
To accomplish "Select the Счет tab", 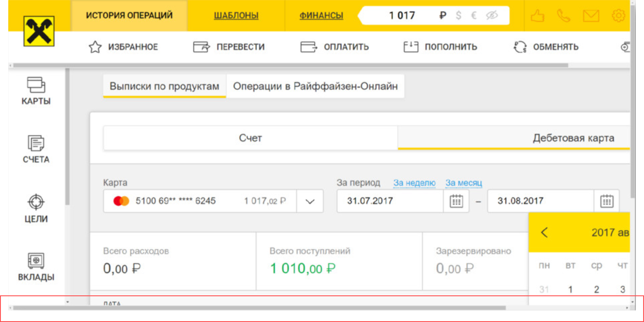I will tap(250, 138).
